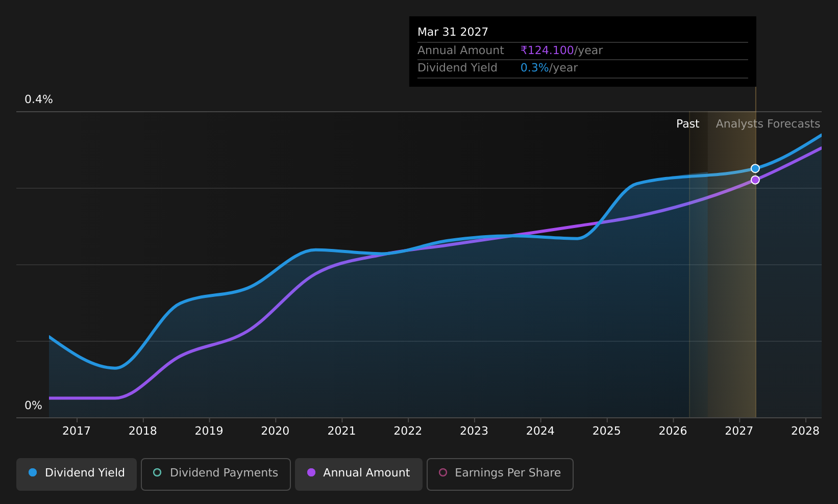The height and width of the screenshot is (504, 838).
Task: Click the 'Annual Amount' tooltip row label
Action: [461, 51]
